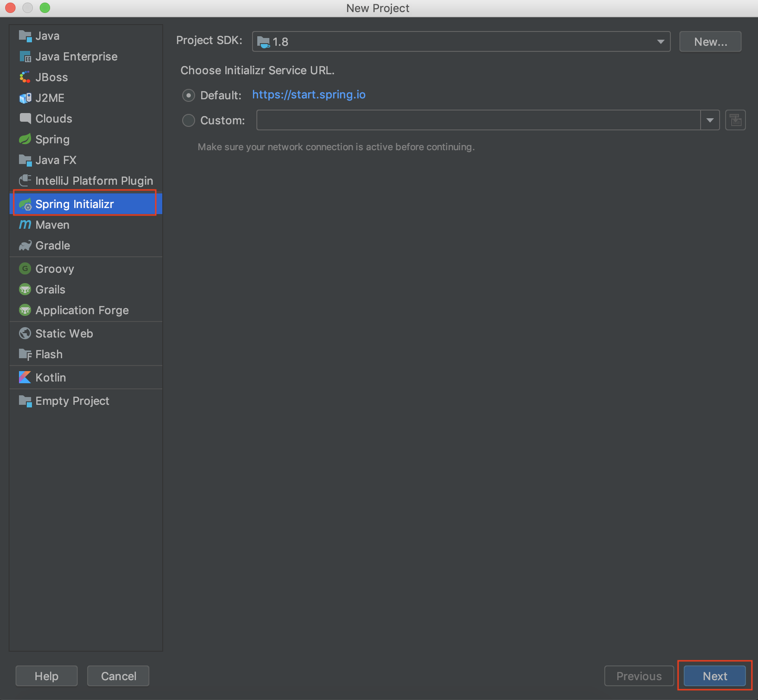This screenshot has width=758, height=700.
Task: Click the Previous button
Action: tap(639, 676)
